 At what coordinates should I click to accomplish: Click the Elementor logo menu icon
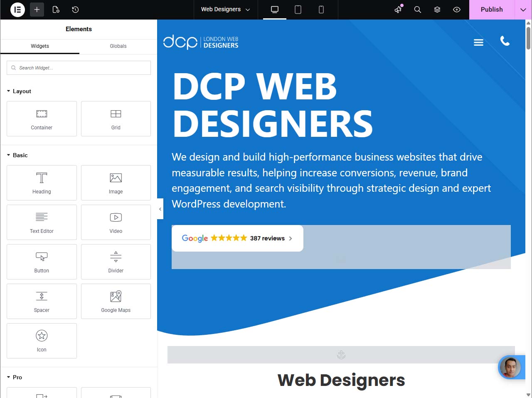17,10
